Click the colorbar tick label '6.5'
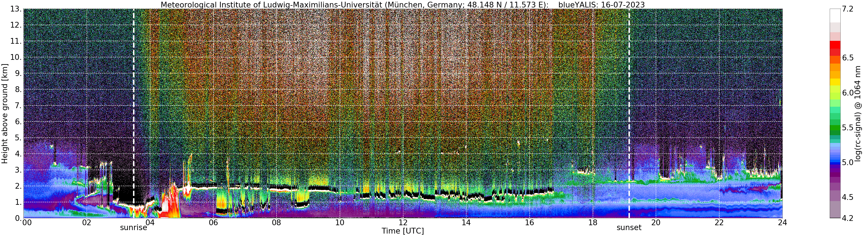The width and height of the screenshot is (868, 237). (x=848, y=58)
